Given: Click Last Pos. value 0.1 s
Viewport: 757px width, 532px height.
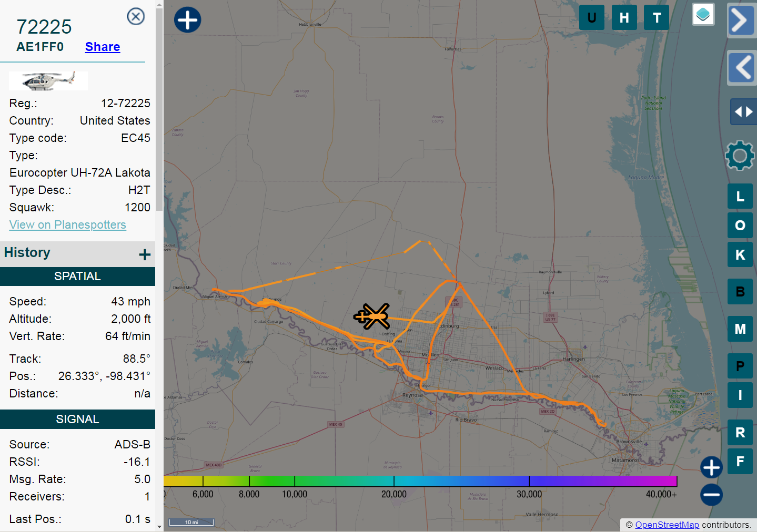Looking at the screenshot, I should point(138,519).
